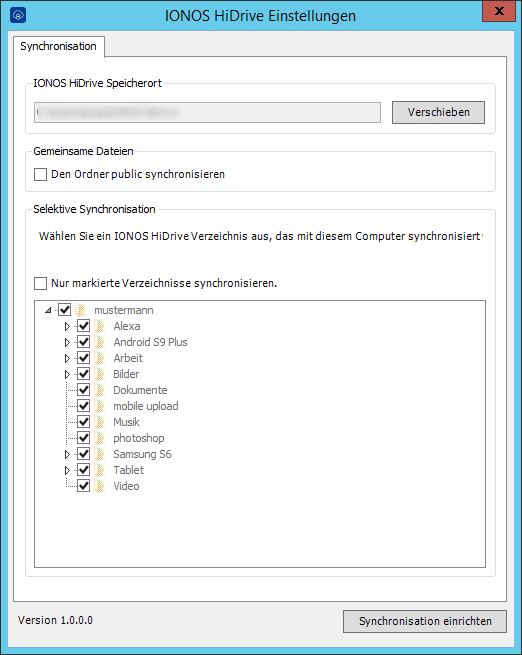Click the Verschieben button
The width and height of the screenshot is (522, 655).
click(x=438, y=112)
